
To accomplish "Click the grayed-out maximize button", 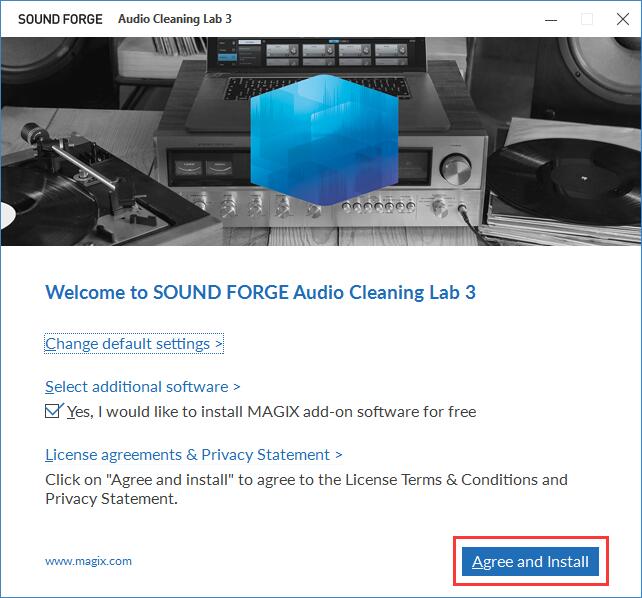I will (x=587, y=19).
